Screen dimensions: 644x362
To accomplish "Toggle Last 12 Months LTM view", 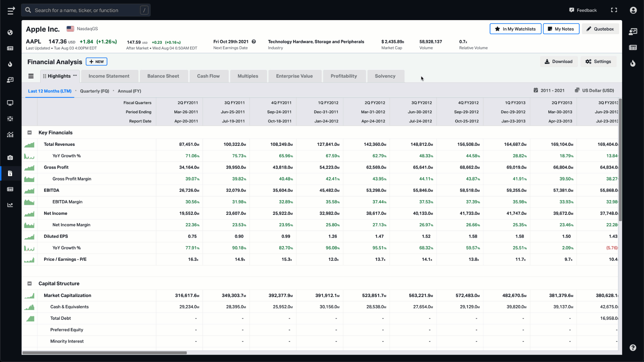I will point(50,91).
